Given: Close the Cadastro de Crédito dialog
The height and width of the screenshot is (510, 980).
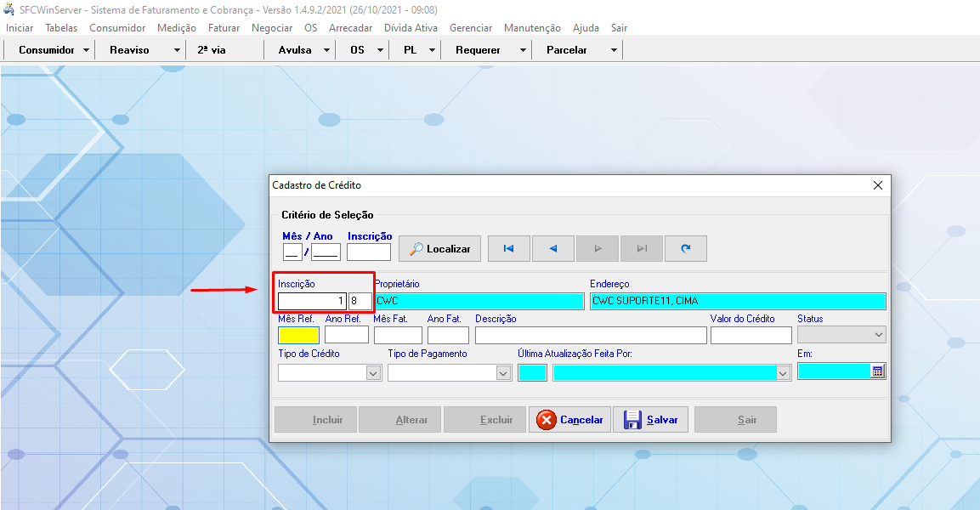Looking at the screenshot, I should 878,185.
